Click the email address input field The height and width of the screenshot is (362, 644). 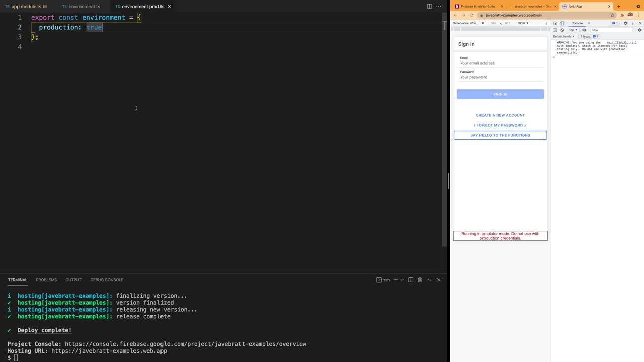501,63
